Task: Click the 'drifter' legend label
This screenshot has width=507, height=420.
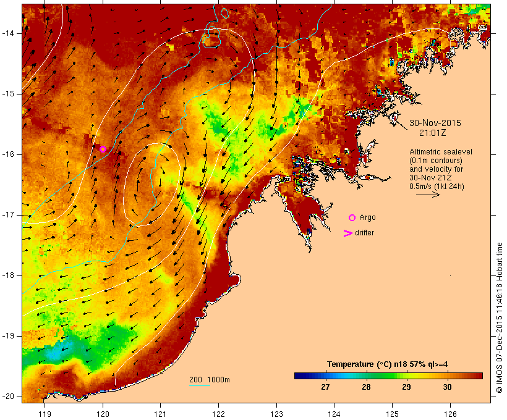Action: [364, 233]
